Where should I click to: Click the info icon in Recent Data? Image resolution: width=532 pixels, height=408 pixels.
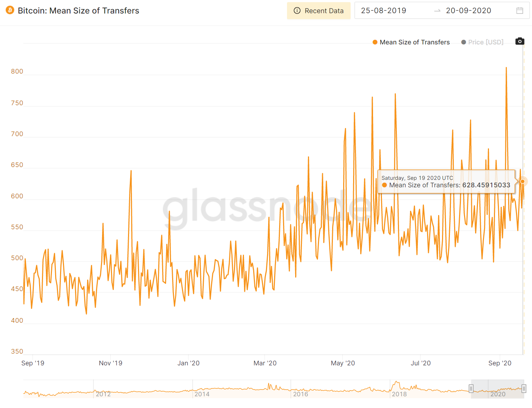coord(297,11)
